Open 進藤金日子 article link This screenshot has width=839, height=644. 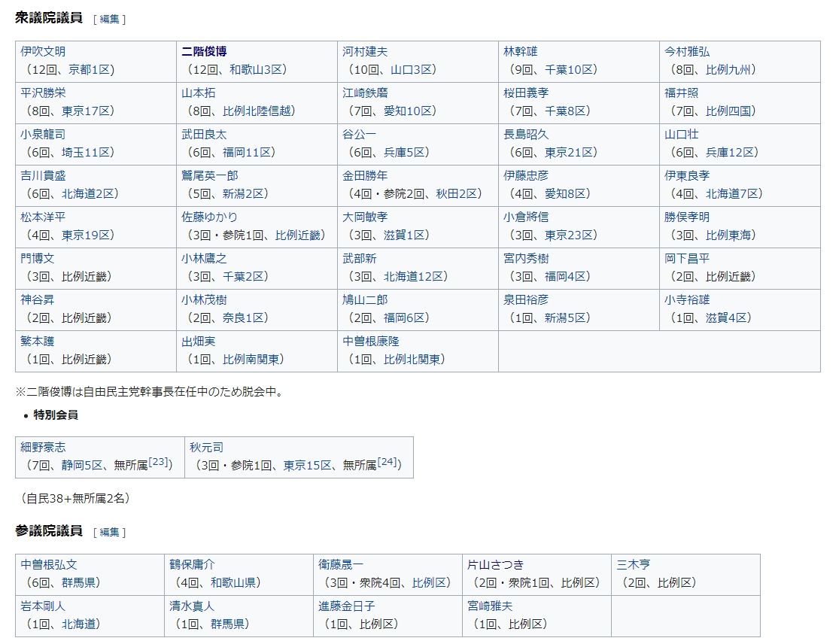[x=347, y=606]
